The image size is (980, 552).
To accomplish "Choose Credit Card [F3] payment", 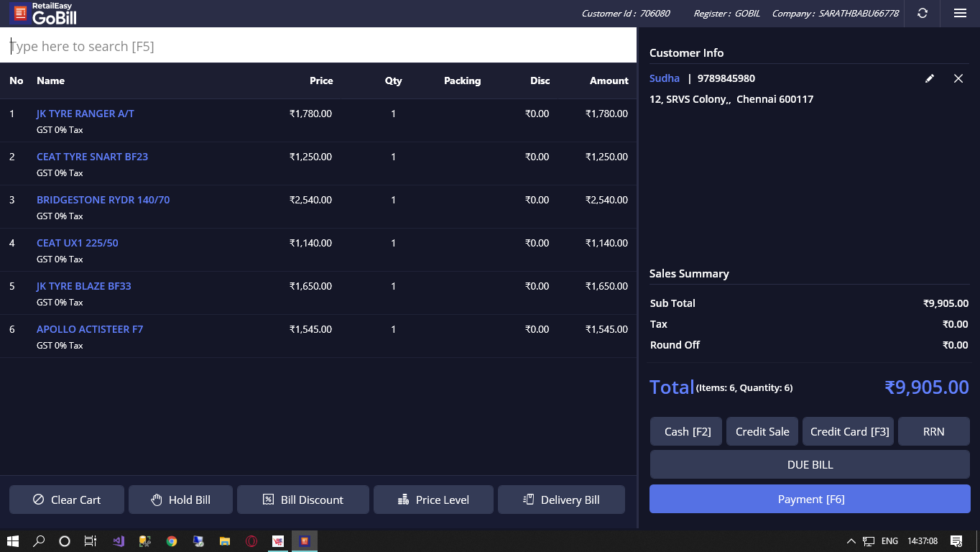I will pos(848,432).
